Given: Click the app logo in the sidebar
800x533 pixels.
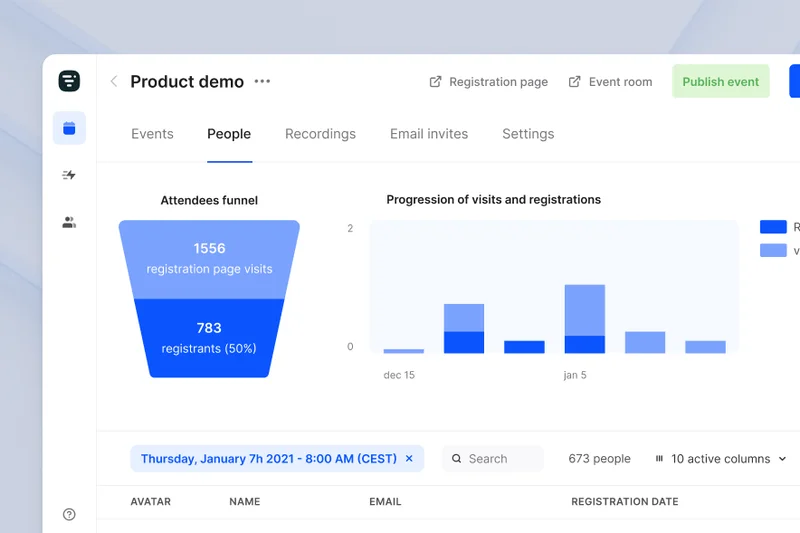Looking at the screenshot, I should pos(69,82).
